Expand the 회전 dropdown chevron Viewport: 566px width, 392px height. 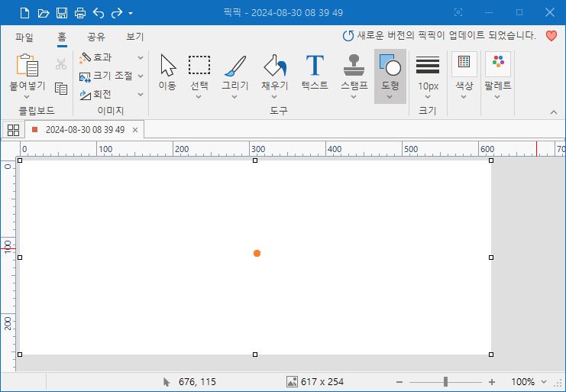141,95
